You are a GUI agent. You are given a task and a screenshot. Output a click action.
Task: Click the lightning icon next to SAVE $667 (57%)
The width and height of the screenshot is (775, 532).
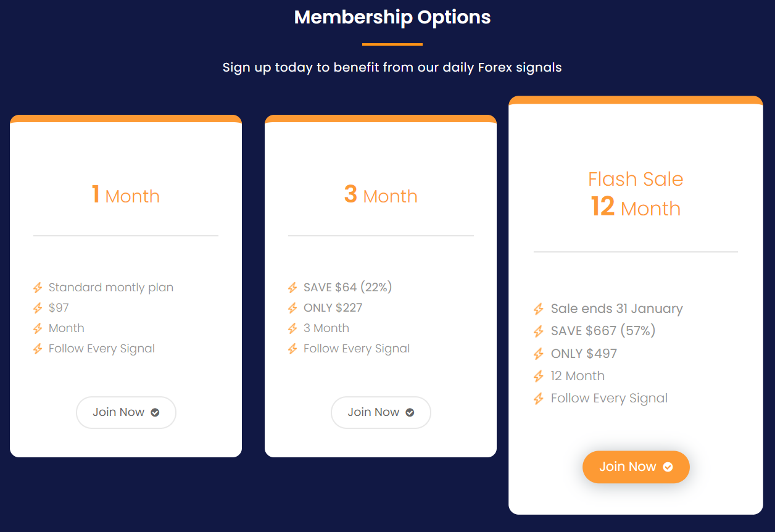point(539,331)
